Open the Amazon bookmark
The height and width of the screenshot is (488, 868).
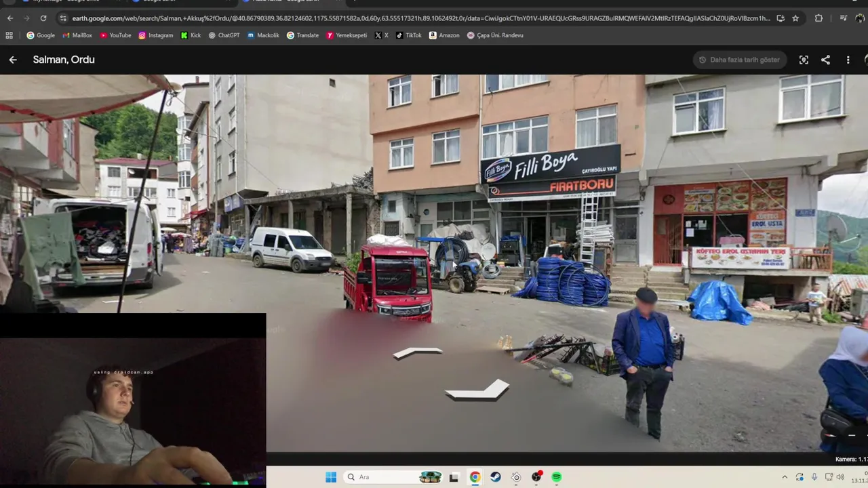pyautogui.click(x=444, y=35)
